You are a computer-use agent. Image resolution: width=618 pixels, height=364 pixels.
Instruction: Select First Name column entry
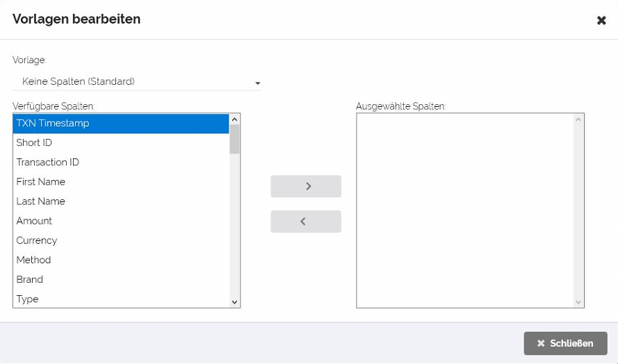tap(121, 182)
